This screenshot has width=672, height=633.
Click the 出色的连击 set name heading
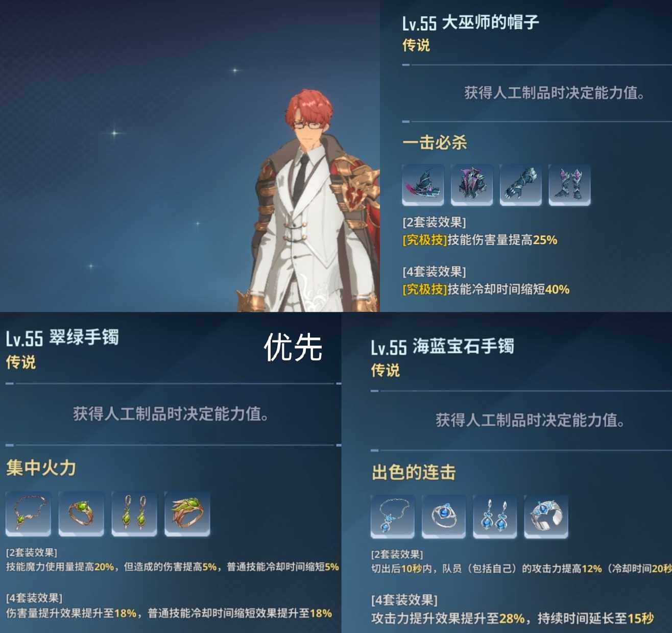pos(413,472)
